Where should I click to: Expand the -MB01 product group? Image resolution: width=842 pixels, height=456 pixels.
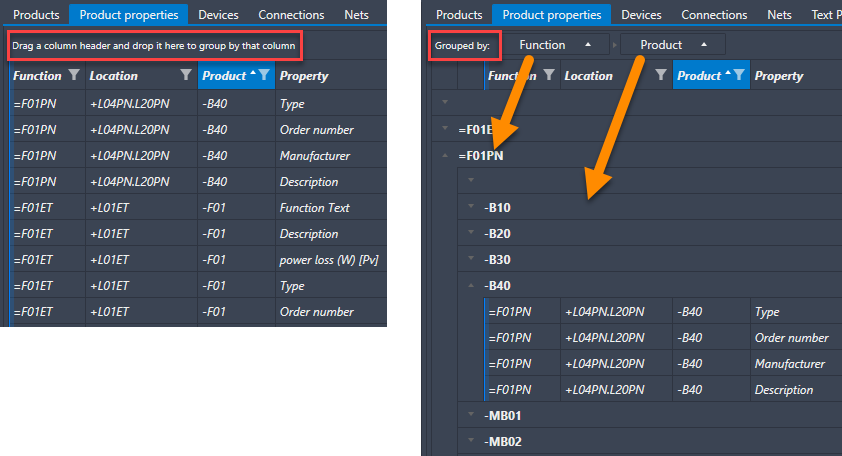pos(472,415)
